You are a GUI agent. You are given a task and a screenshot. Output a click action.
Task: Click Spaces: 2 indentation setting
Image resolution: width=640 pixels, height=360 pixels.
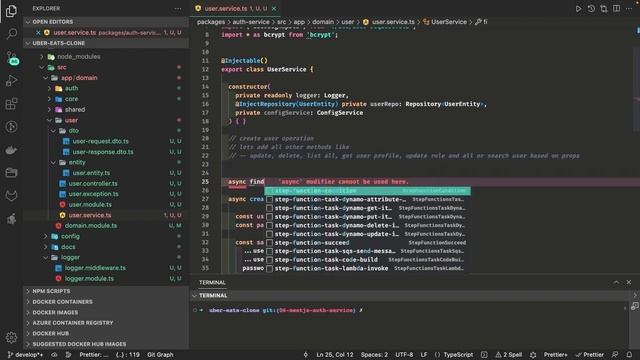click(374, 355)
